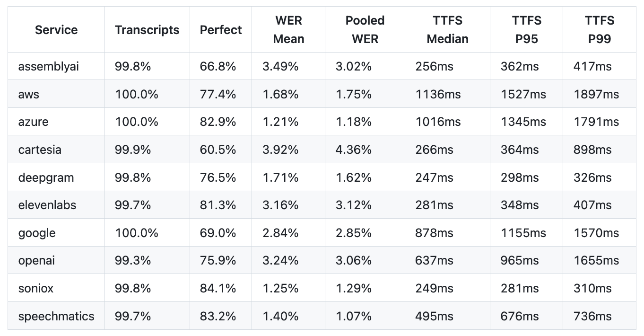Click the openai service name
The width and height of the screenshot is (644, 336).
36,260
